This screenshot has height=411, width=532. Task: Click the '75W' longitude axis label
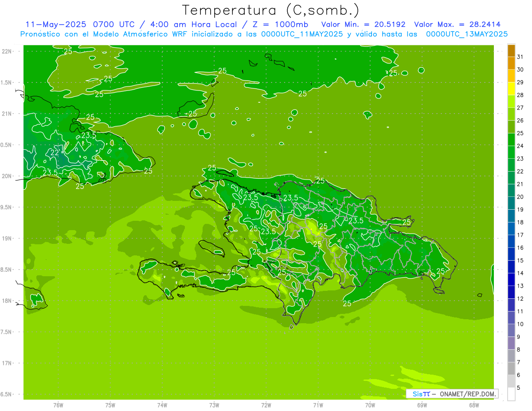[110, 405]
